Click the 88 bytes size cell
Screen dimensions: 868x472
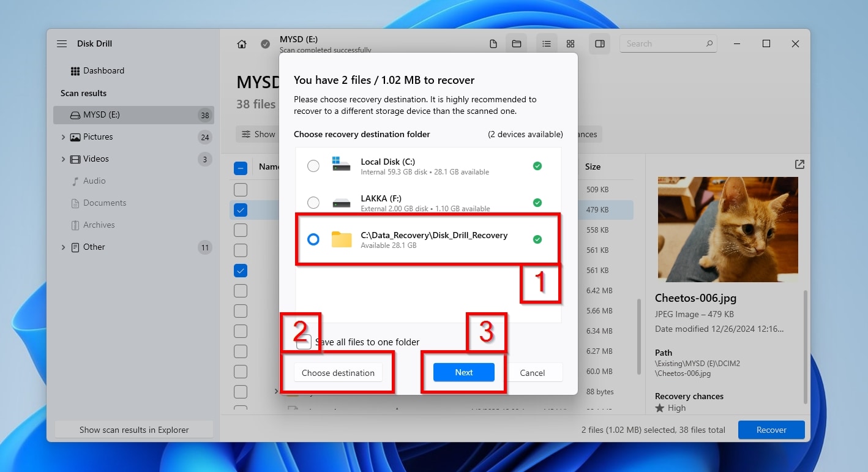(x=600, y=392)
